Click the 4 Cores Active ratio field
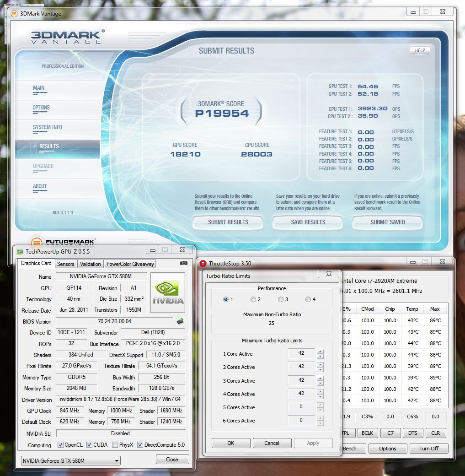 click(301, 394)
